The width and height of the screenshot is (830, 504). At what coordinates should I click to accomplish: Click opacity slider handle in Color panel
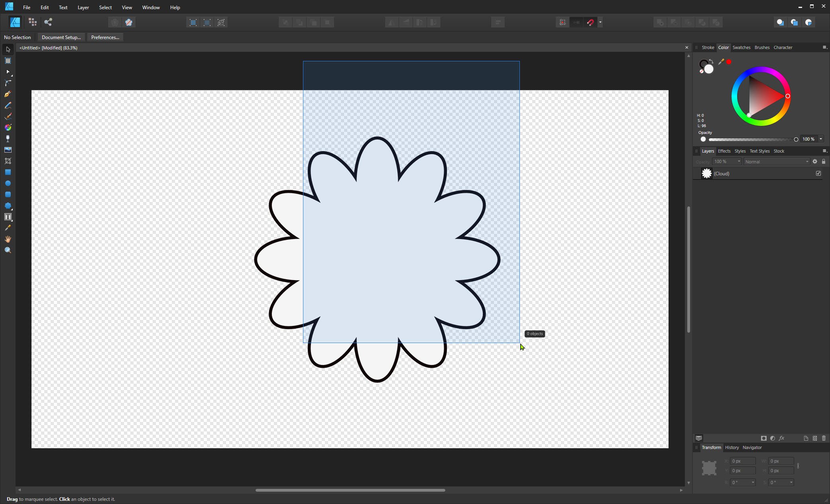(796, 139)
